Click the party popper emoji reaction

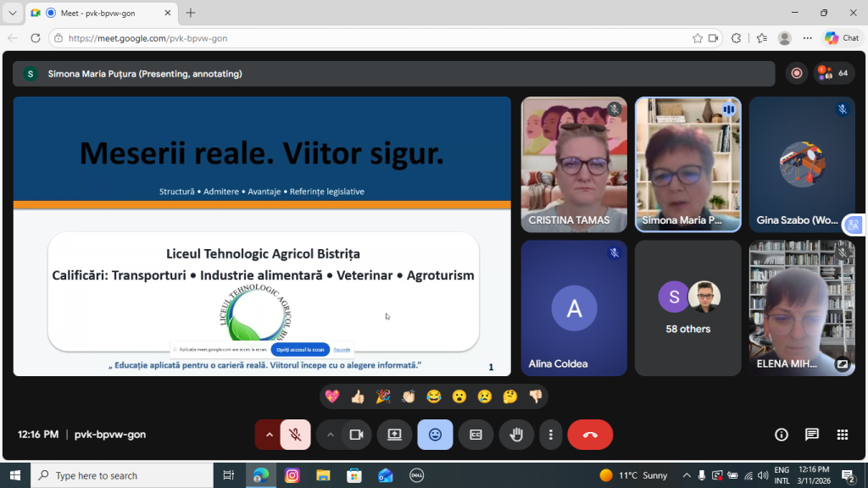pos(383,396)
